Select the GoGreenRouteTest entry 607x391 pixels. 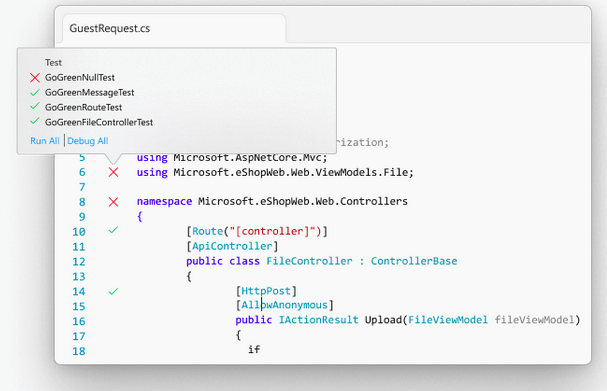pyautogui.click(x=83, y=107)
